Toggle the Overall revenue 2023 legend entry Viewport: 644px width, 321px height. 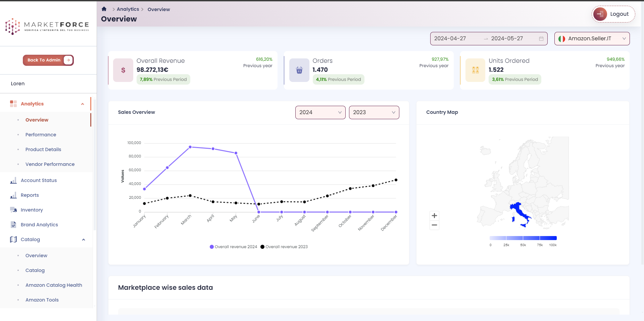point(284,246)
